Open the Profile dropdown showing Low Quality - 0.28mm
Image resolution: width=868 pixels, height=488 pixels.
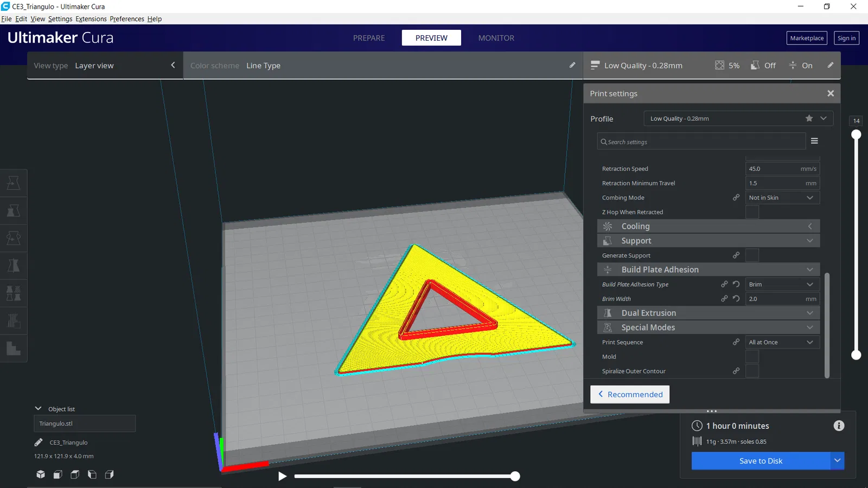tap(738, 118)
